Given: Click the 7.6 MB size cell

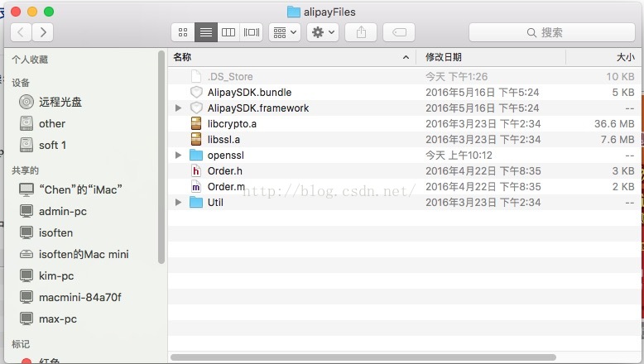Looking at the screenshot, I should [x=618, y=140].
